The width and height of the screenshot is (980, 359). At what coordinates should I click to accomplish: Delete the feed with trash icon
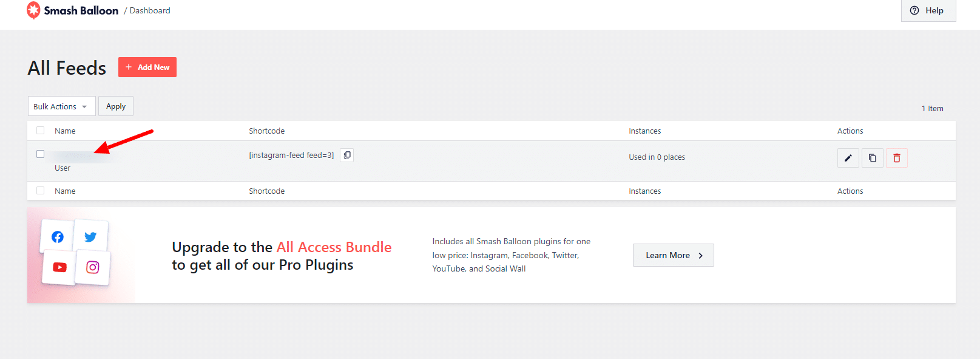(896, 158)
